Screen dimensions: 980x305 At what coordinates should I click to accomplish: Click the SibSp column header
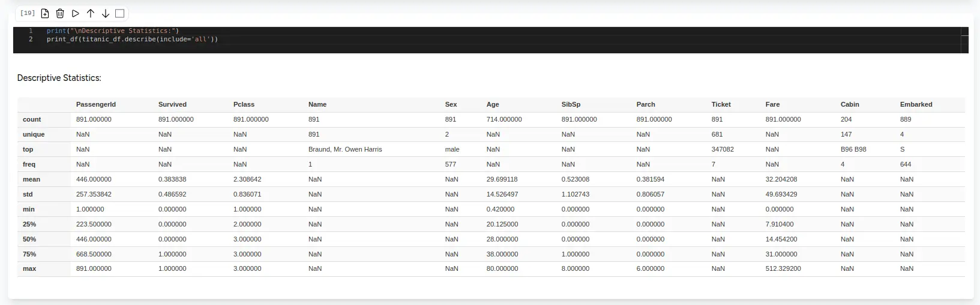(571, 104)
